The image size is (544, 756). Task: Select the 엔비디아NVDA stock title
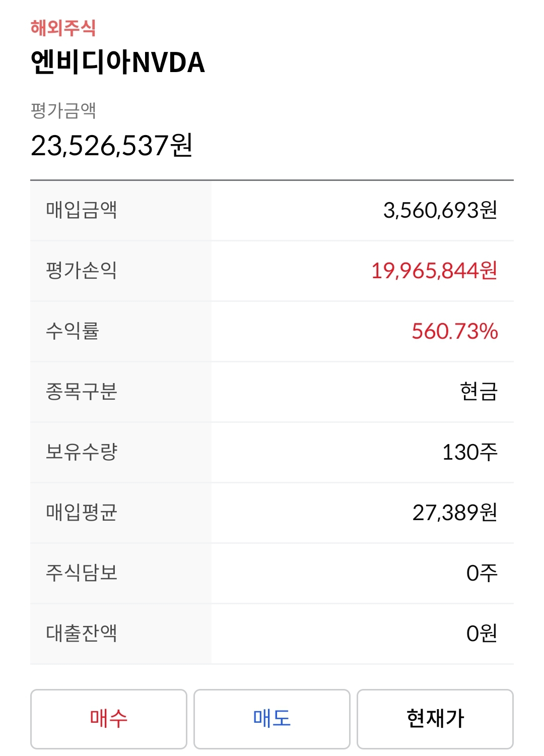point(118,62)
